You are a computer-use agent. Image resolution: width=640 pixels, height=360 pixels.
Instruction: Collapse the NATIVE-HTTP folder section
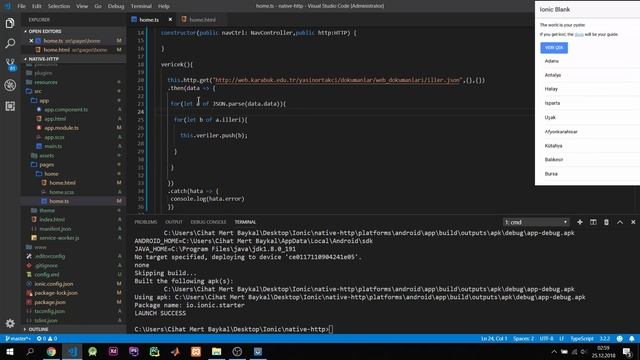[x=43, y=59]
